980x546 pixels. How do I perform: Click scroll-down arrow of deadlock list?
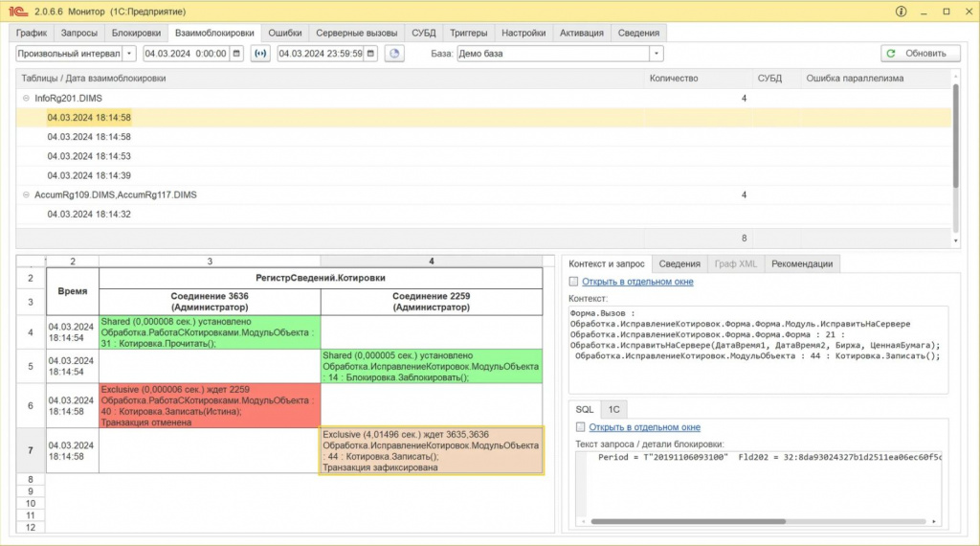point(956,240)
